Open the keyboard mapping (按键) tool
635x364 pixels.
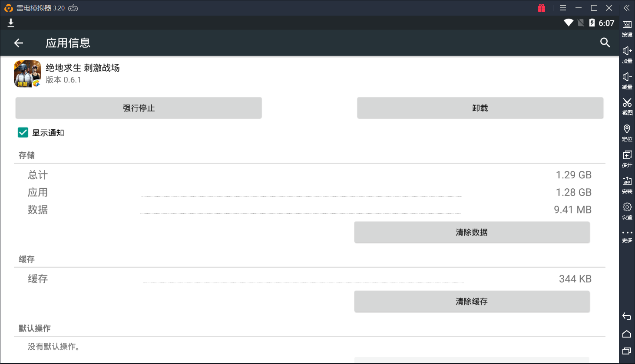tap(627, 28)
